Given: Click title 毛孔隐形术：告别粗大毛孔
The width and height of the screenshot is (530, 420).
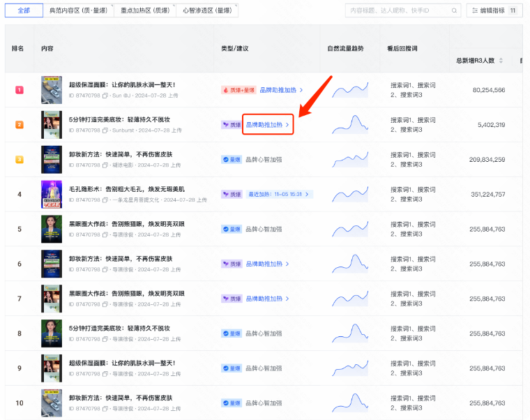Looking at the screenshot, I should click(127, 189).
